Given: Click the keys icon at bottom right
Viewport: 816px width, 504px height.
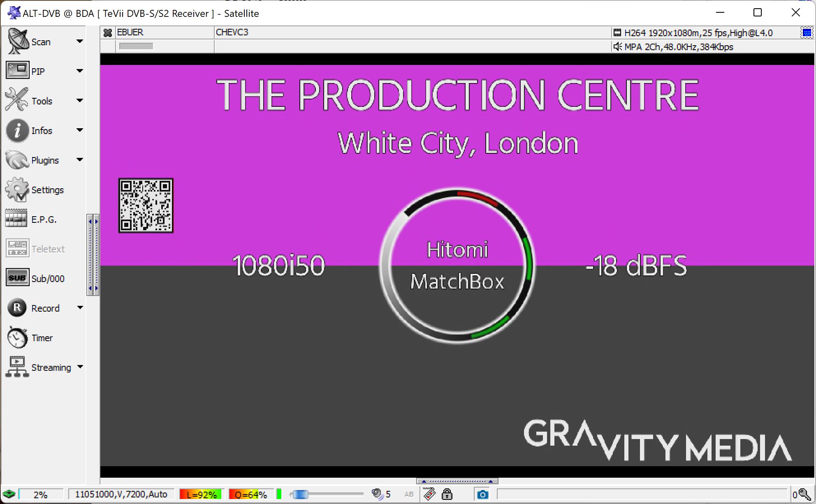Looking at the screenshot, I should tap(805, 494).
